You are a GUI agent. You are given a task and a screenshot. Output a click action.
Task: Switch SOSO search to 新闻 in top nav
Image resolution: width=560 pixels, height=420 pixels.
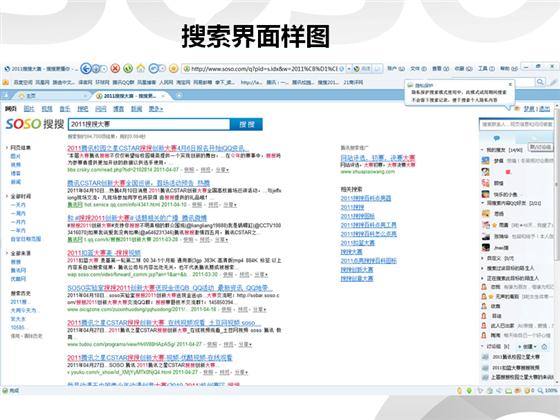coord(136,109)
